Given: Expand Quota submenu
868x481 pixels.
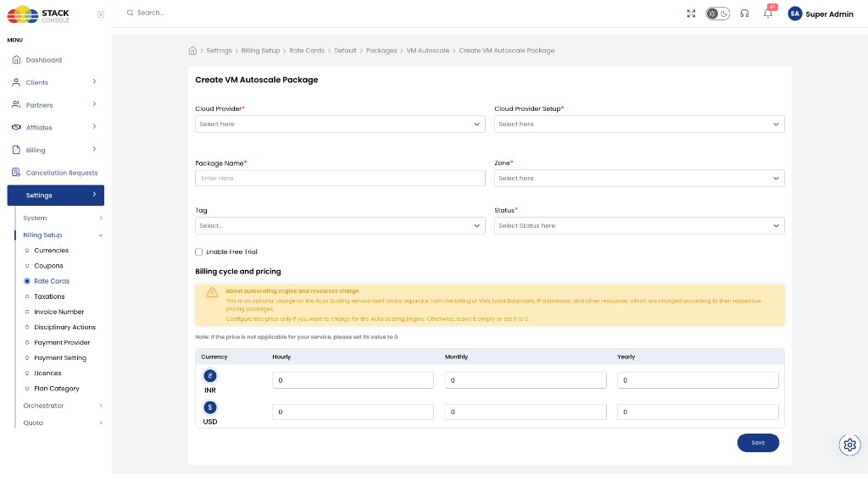Looking at the screenshot, I should pos(63,423).
